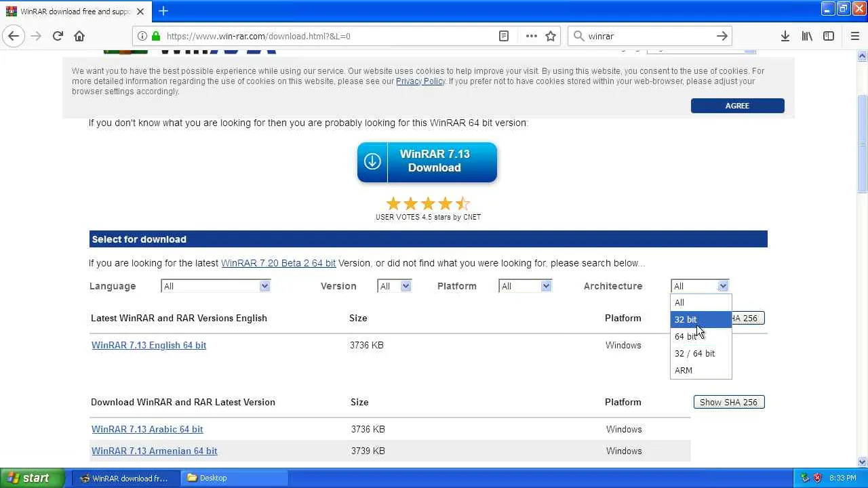Download WinRAR 7.13 Arabic 64 bit
The image size is (868, 488).
147,429
